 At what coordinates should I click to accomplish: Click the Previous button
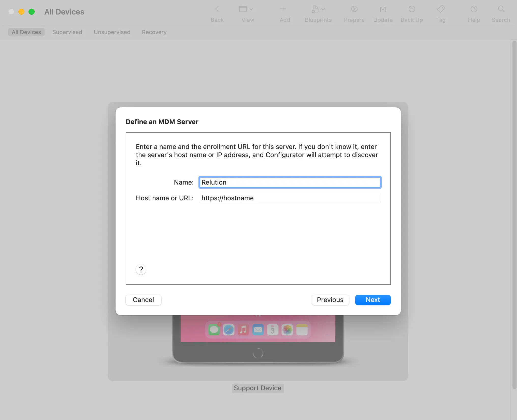click(x=330, y=300)
